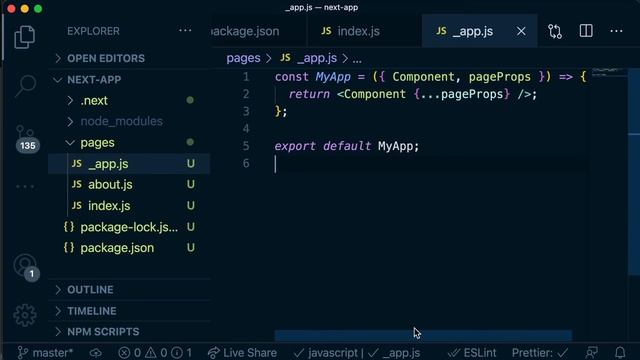Start Live Share from status bar

242,353
